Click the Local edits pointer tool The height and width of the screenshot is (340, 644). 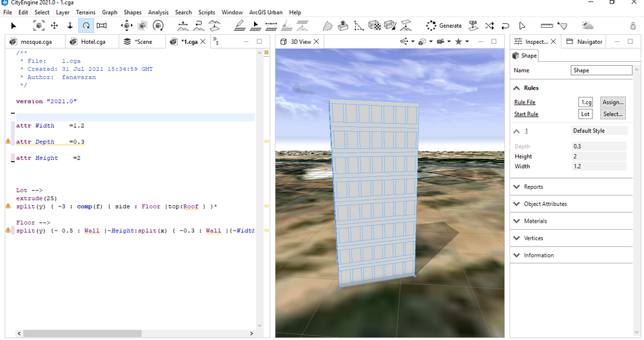click(x=522, y=26)
